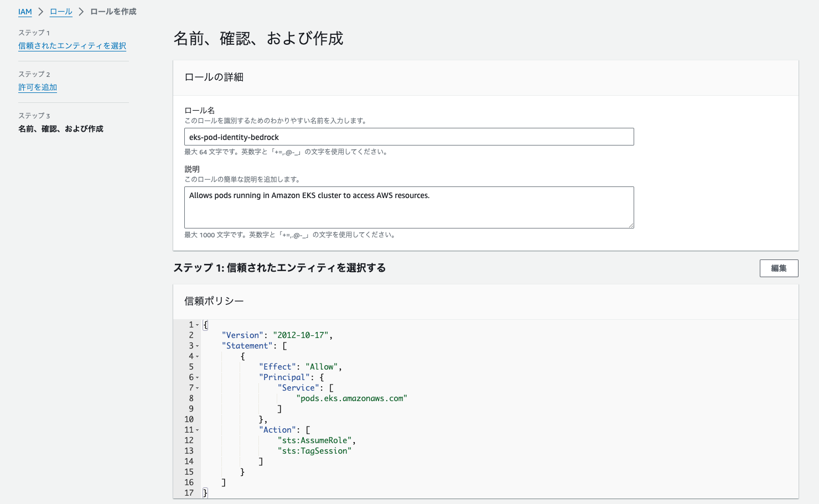Click the 編集 button for step 1
819x504 pixels.
pyautogui.click(x=779, y=268)
